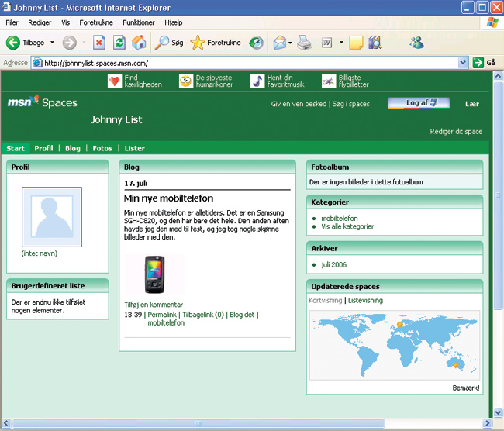The width and height of the screenshot is (504, 431).
Task: Switch to the Fotos tab
Action: pyautogui.click(x=102, y=148)
